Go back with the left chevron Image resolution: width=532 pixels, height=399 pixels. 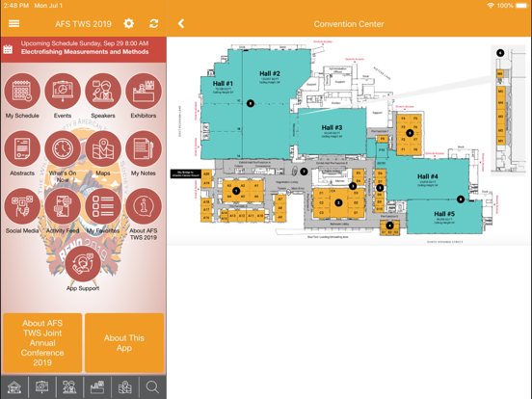click(x=181, y=24)
